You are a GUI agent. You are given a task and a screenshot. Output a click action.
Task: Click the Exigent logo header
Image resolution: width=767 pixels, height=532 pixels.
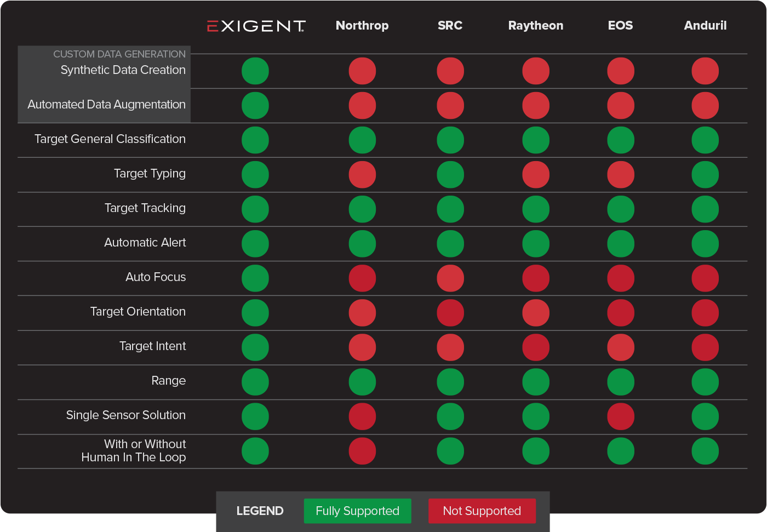coord(256,26)
